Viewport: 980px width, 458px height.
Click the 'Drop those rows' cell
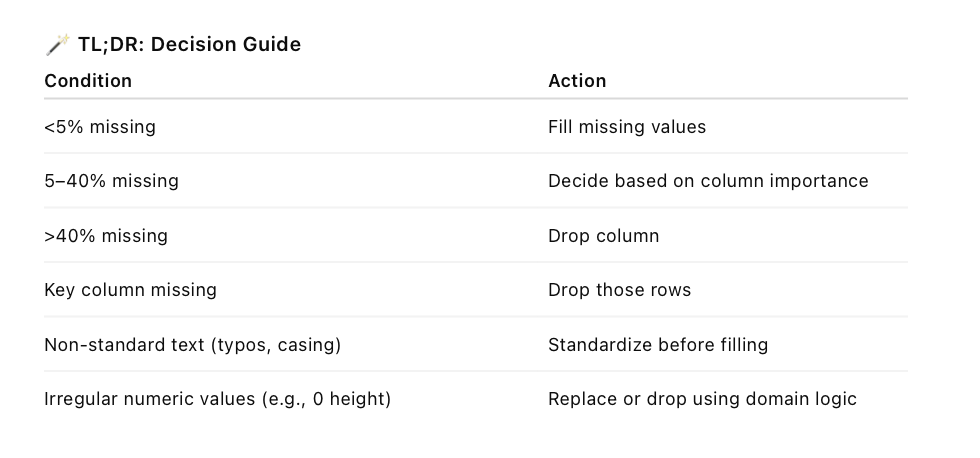pyautogui.click(x=619, y=290)
